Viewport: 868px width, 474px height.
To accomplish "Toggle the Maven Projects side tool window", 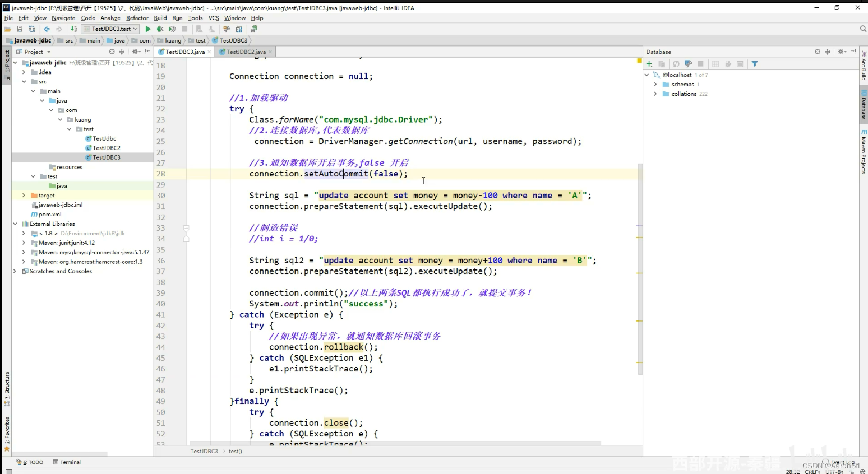I will click(x=864, y=152).
